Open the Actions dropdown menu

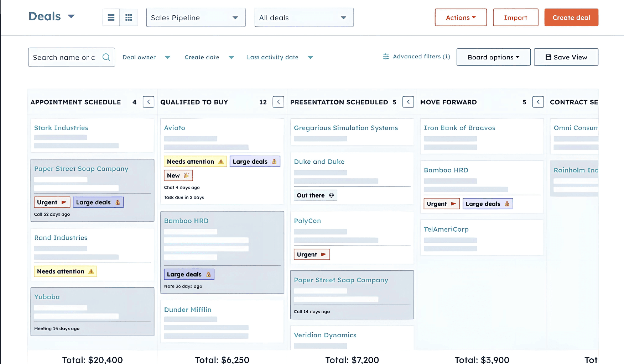[461, 17]
